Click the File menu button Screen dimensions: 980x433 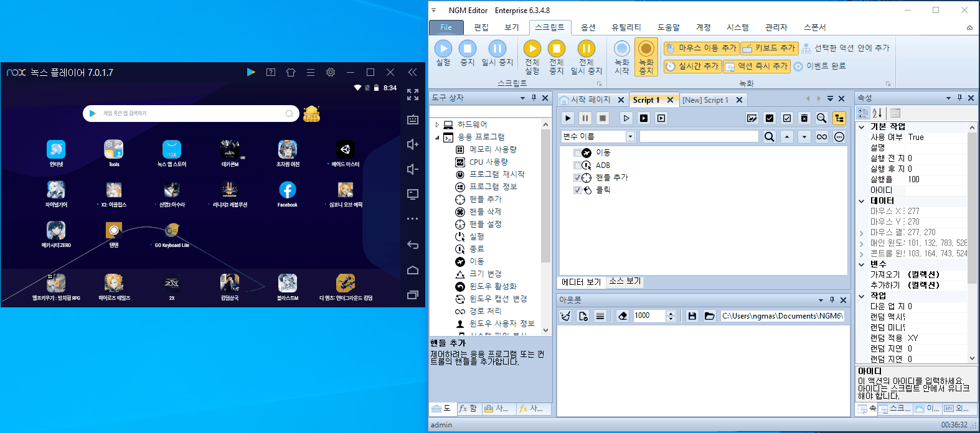446,27
